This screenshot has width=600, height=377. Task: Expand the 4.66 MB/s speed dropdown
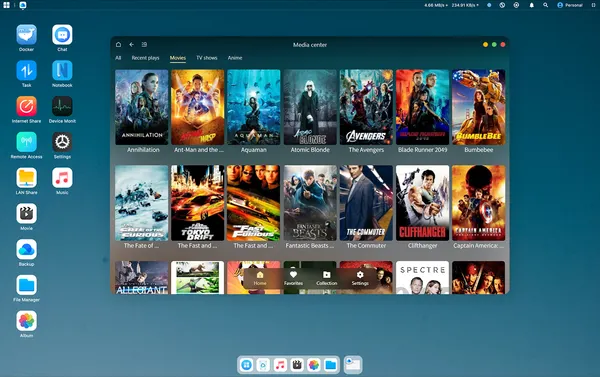pyautogui.click(x=435, y=5)
